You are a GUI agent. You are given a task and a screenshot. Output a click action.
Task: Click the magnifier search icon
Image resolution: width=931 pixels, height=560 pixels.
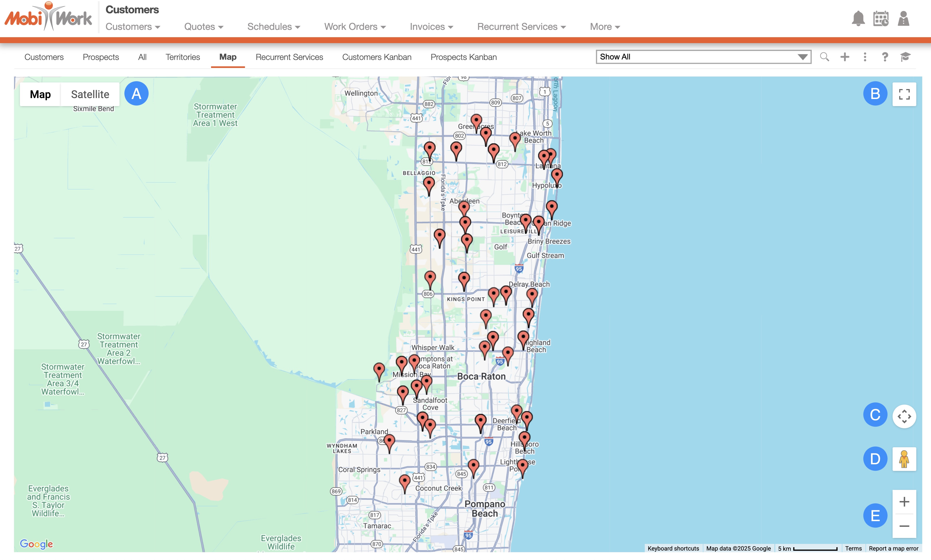(x=825, y=57)
